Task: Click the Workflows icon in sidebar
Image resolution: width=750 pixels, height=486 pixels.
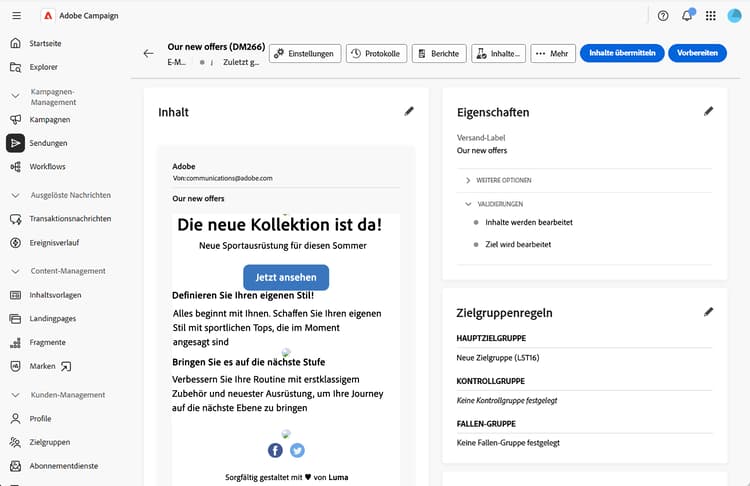Action: coord(15,166)
